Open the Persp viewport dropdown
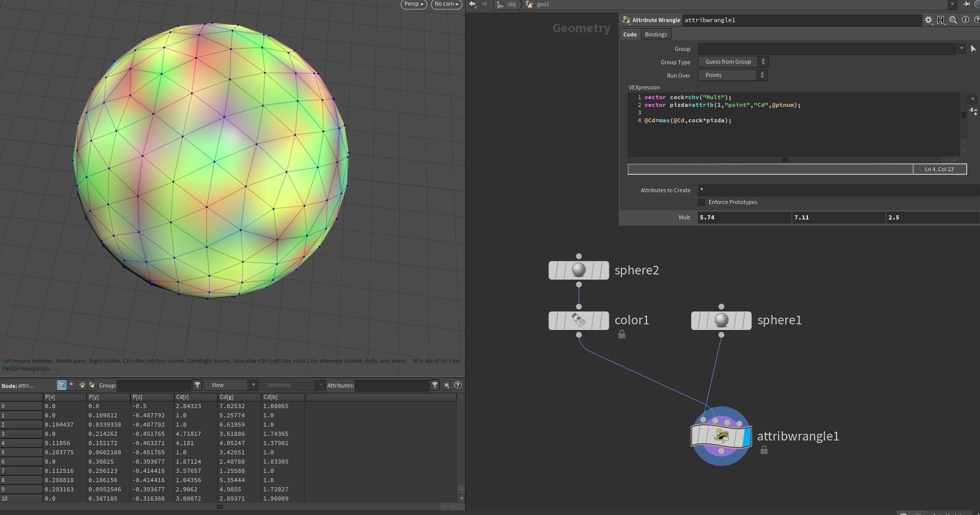This screenshot has height=515, width=980. pos(414,4)
